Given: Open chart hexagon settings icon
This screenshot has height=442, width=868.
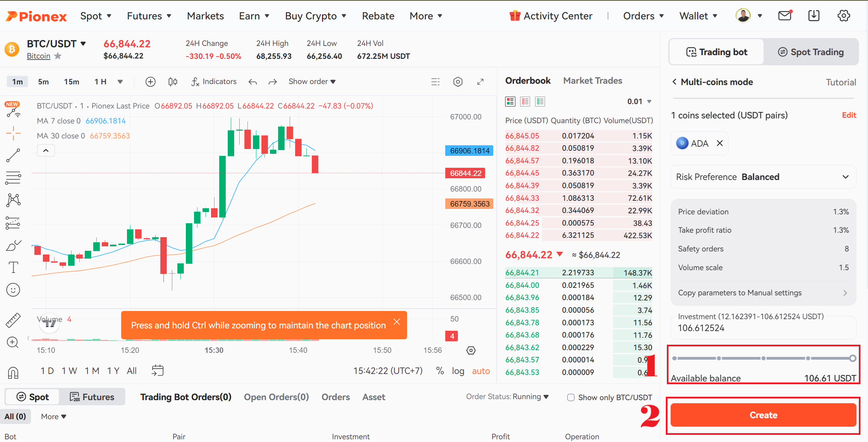Looking at the screenshot, I should tap(458, 82).
